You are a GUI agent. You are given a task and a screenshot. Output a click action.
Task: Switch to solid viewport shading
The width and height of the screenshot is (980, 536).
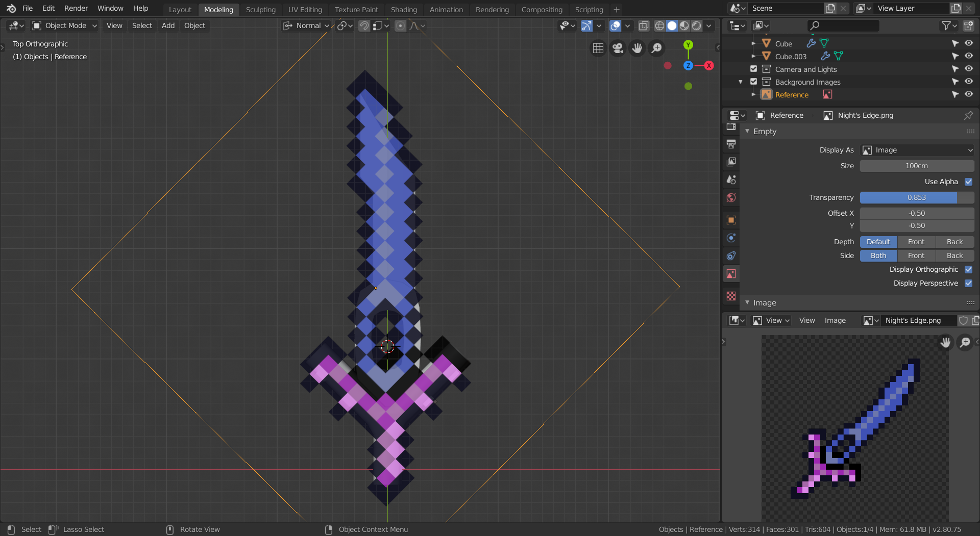(672, 25)
